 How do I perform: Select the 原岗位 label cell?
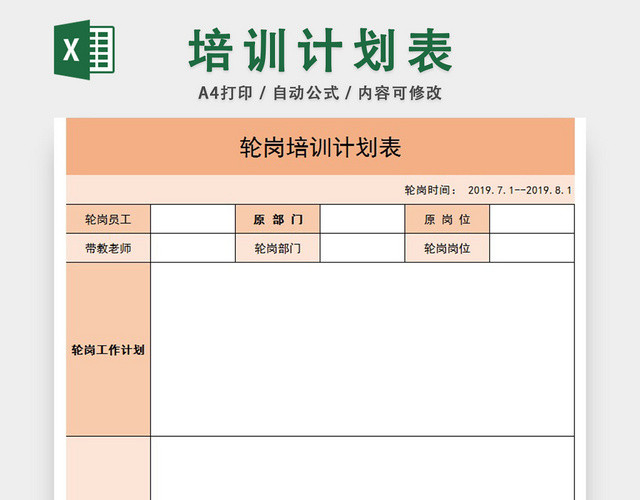[x=447, y=220]
